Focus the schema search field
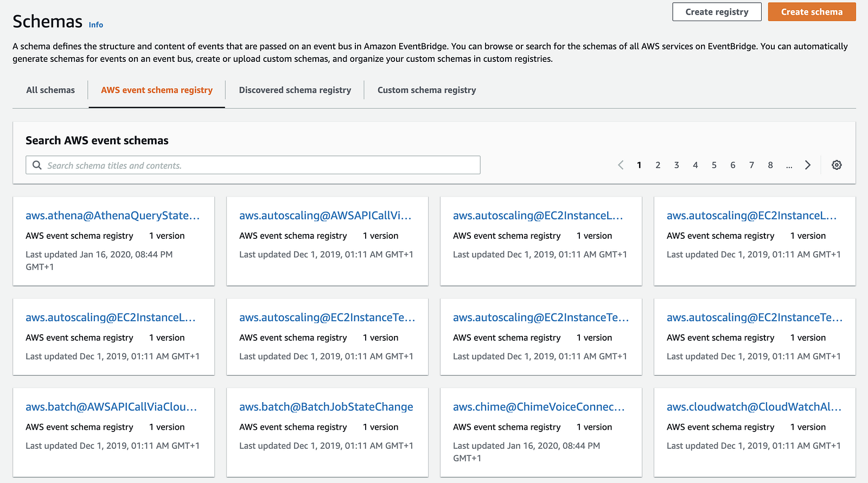 click(x=260, y=165)
